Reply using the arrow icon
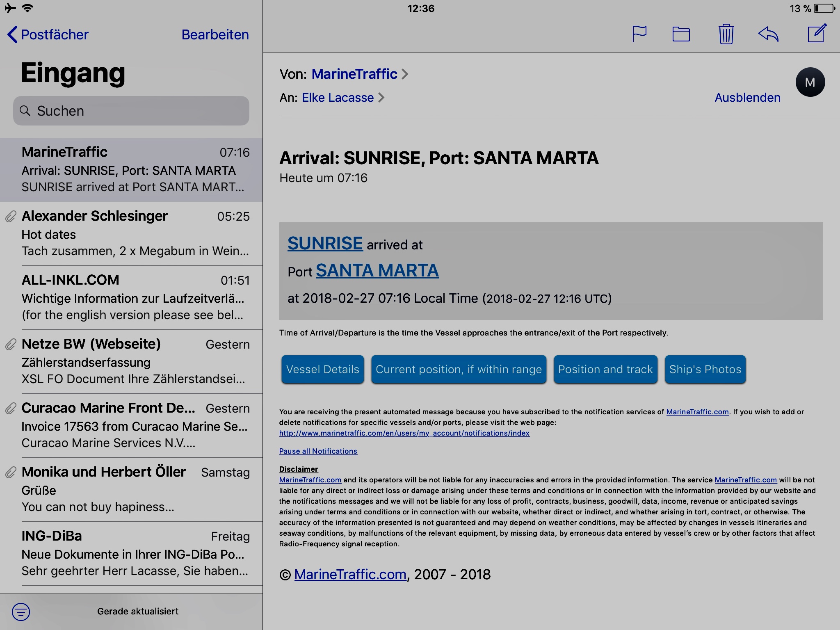The image size is (840, 630). [768, 34]
